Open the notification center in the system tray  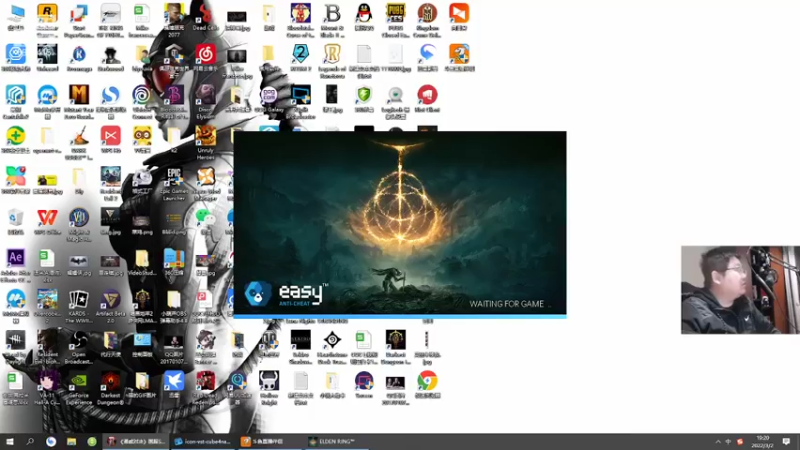tap(786, 441)
